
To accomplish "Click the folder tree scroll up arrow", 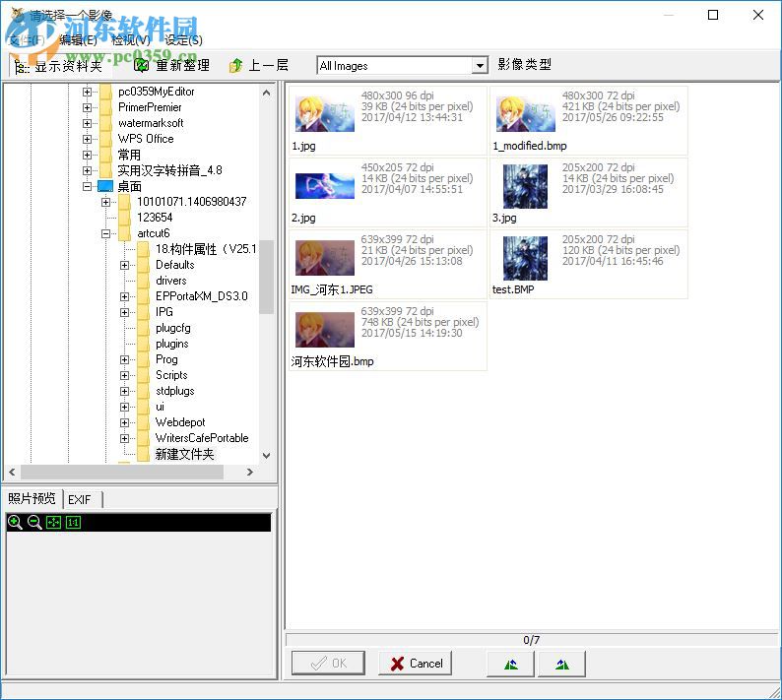I will (x=266, y=93).
